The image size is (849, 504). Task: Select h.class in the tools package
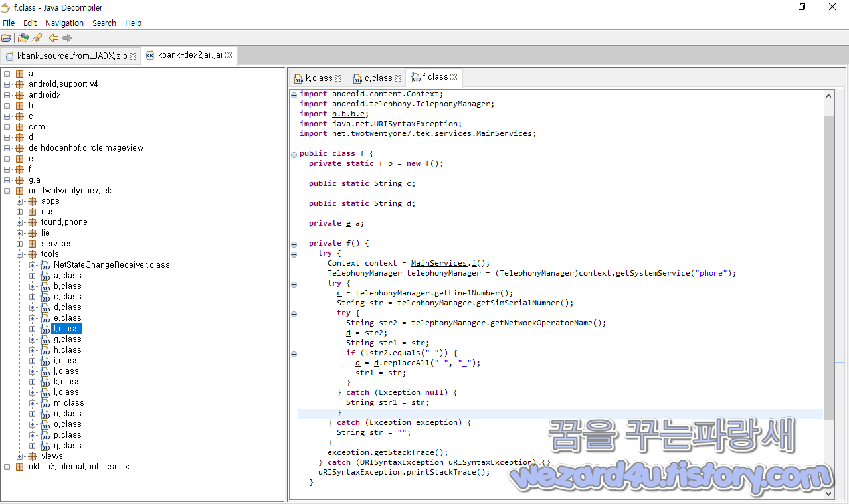[68, 350]
